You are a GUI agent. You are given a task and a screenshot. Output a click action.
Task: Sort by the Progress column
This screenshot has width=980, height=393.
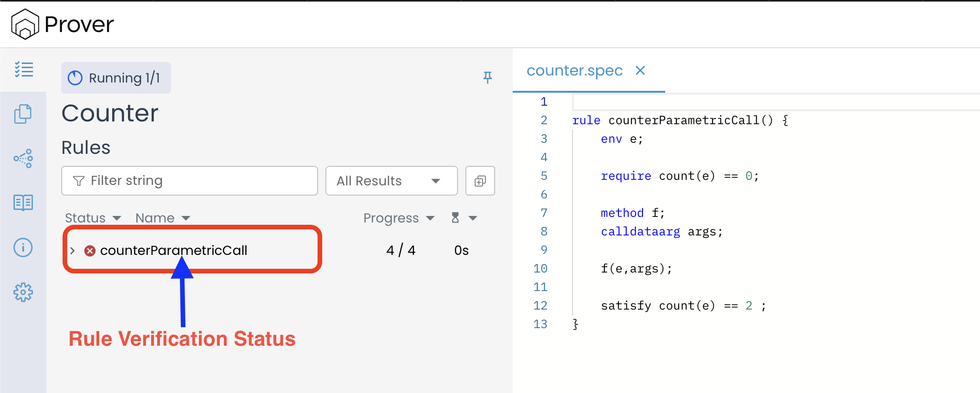point(398,218)
